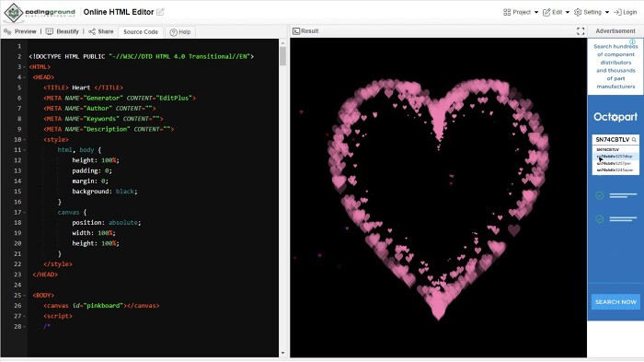Click the Online HTML Editor title

(119, 12)
